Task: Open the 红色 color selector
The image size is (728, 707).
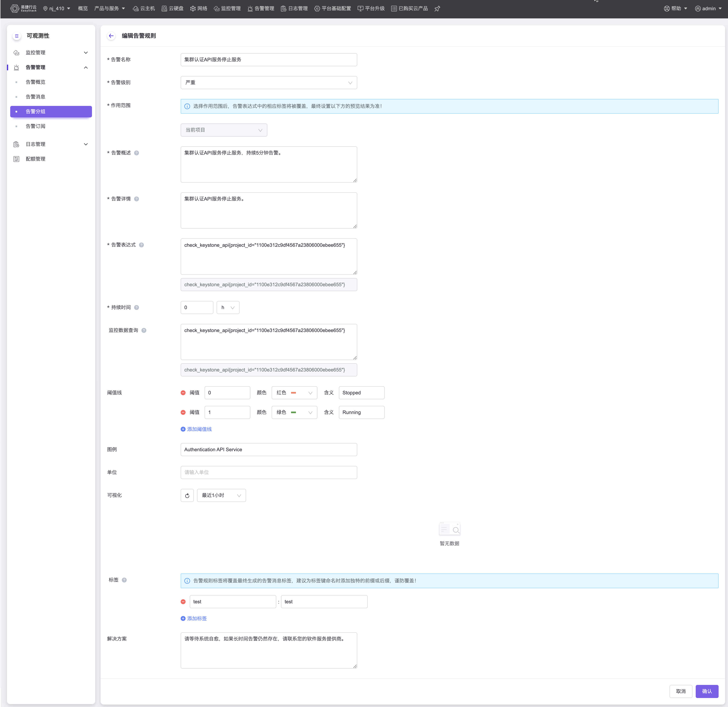Action: pos(294,393)
